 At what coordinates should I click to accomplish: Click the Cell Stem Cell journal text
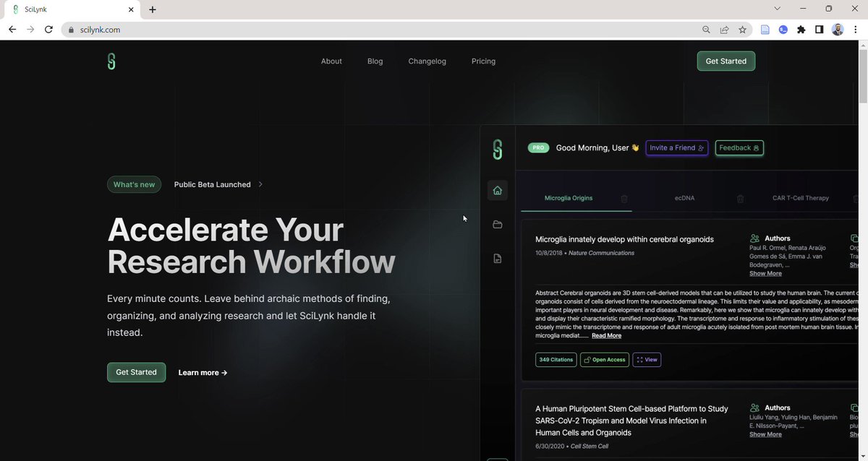click(590, 447)
